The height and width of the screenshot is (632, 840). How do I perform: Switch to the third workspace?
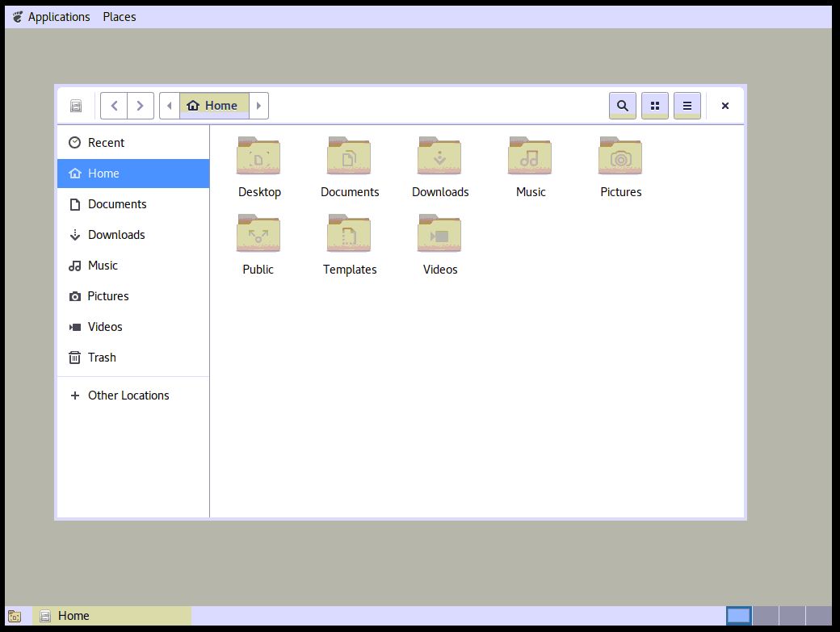[792, 616]
